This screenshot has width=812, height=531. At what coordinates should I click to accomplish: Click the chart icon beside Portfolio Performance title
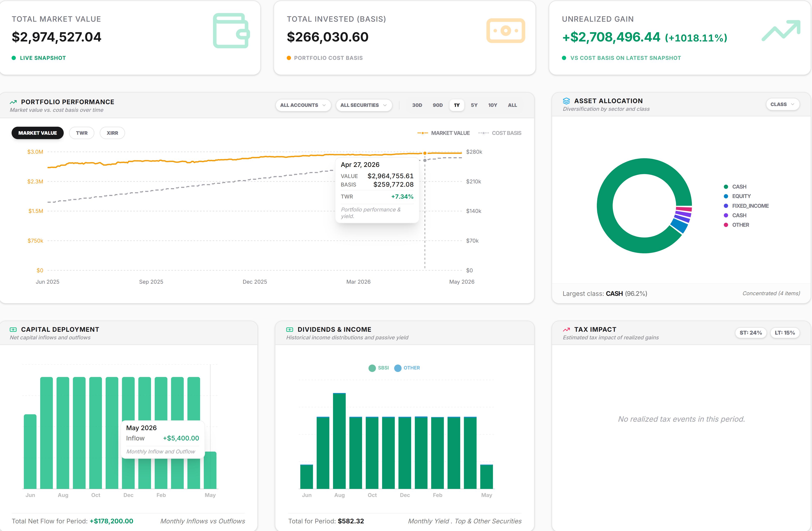point(13,102)
